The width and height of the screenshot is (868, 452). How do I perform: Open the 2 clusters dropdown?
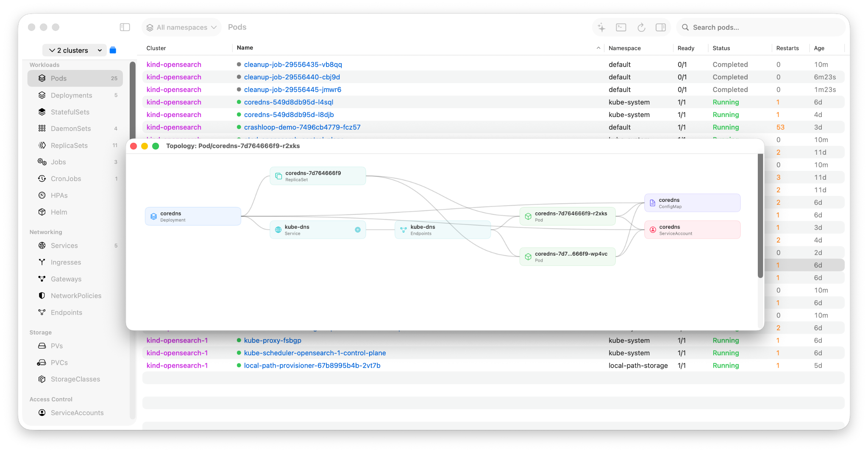tap(74, 50)
